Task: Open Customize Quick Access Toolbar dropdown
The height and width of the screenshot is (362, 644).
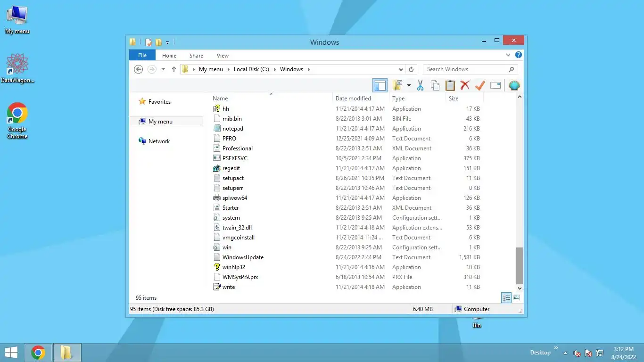Action: point(167,43)
